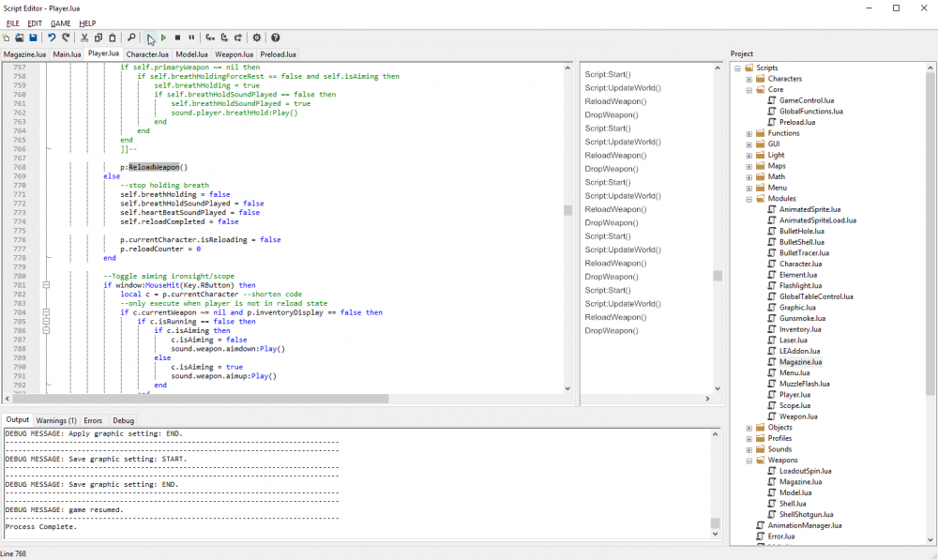Collapse the code fold at line 781
Image resolution: width=938 pixels, height=560 pixels.
click(x=45, y=285)
